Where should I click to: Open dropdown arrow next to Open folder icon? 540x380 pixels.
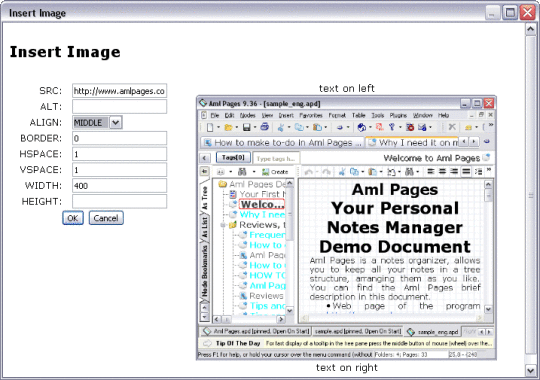pos(237,127)
